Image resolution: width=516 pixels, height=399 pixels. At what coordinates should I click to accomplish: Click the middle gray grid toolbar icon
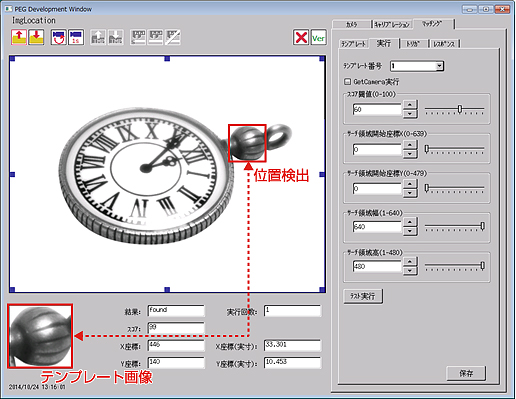tap(155, 37)
